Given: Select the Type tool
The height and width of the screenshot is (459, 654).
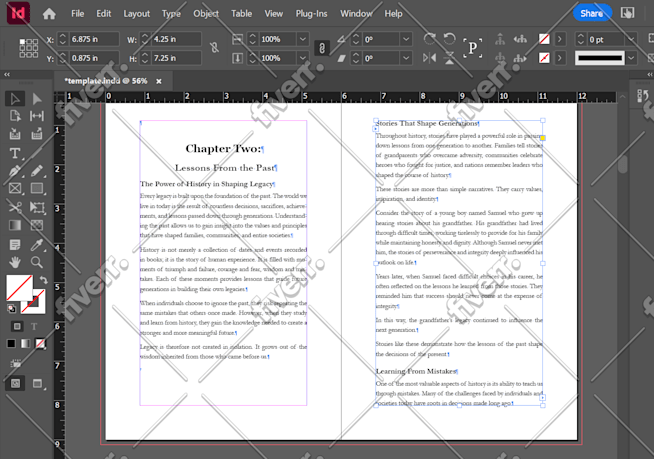Looking at the screenshot, I should pos(15,153).
